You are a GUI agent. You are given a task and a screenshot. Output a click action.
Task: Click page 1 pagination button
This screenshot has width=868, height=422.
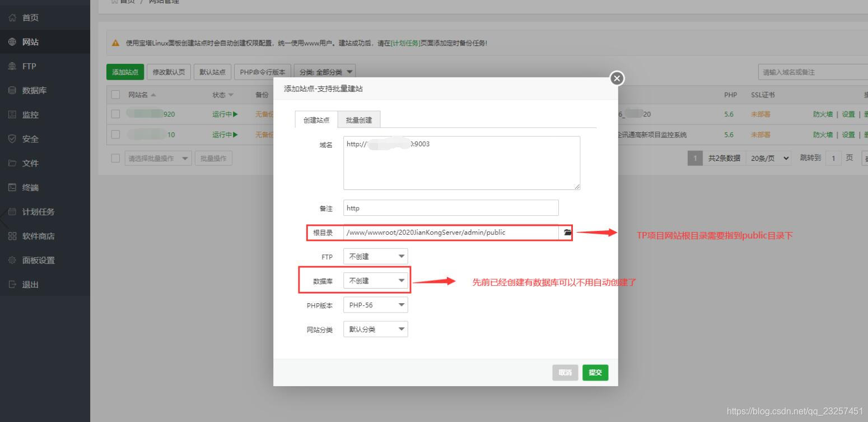pyautogui.click(x=694, y=158)
